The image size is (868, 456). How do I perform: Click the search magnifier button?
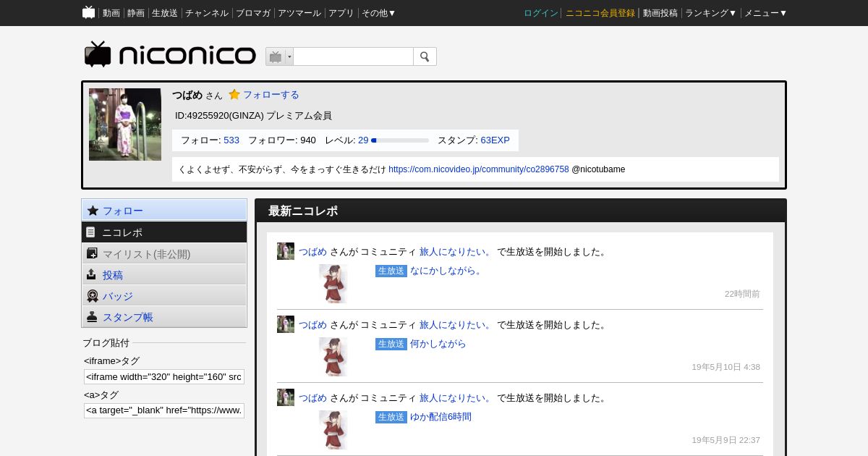tap(425, 56)
